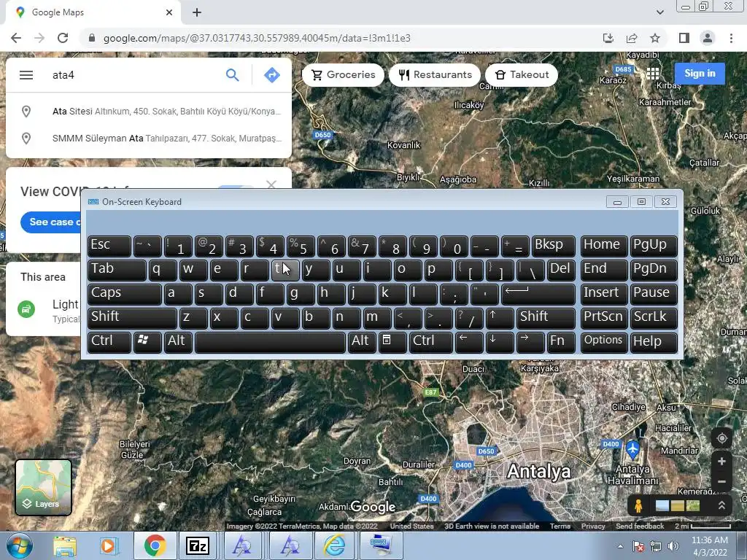Expand the map imagery options chevron

[721, 505]
